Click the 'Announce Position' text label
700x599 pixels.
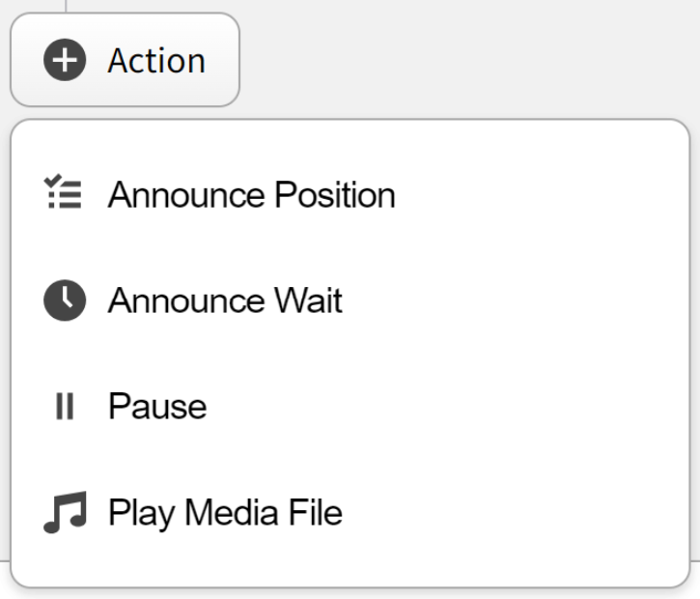tap(251, 194)
